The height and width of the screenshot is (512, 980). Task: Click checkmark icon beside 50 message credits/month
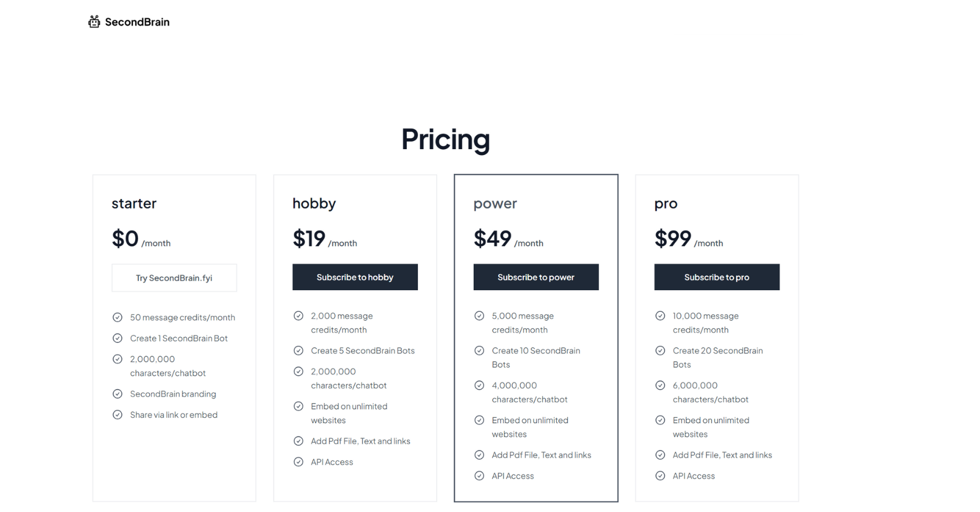pyautogui.click(x=118, y=317)
